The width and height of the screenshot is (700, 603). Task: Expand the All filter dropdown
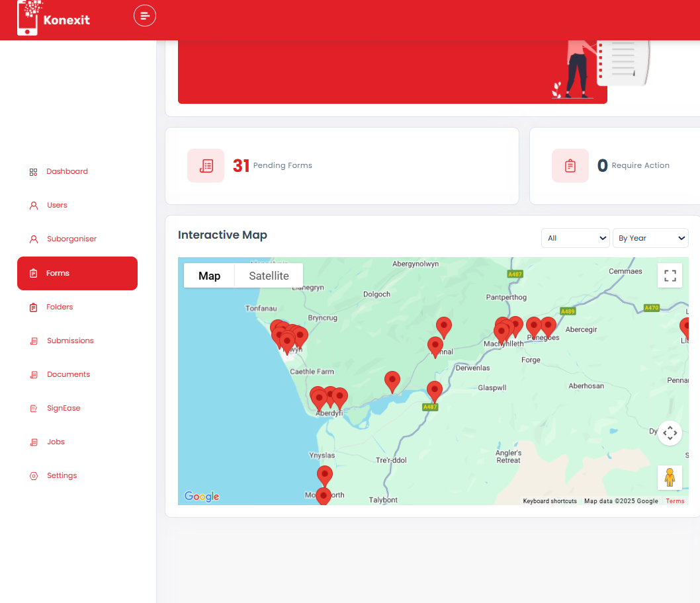575,238
